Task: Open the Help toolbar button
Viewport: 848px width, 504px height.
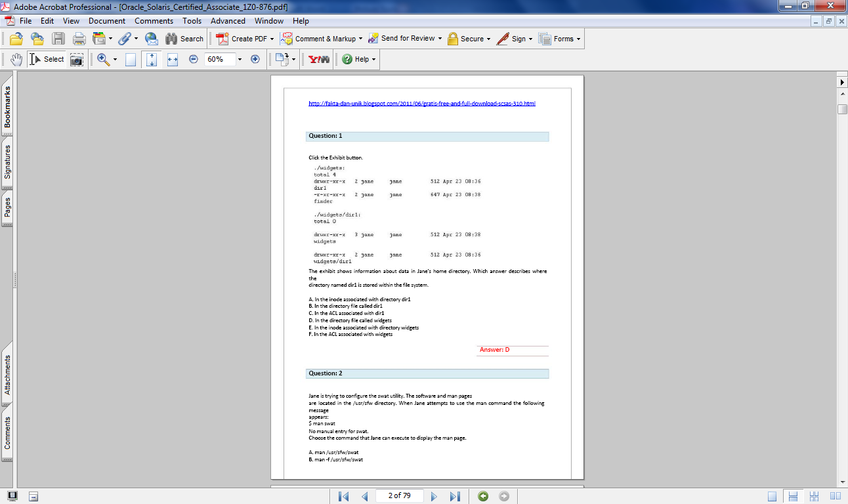Action: (359, 59)
